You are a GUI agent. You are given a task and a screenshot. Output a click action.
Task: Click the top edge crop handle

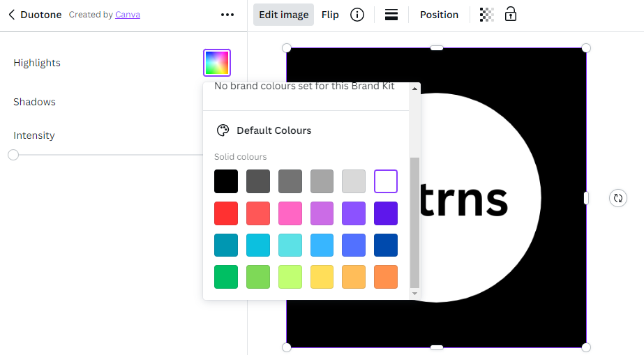pos(437,48)
